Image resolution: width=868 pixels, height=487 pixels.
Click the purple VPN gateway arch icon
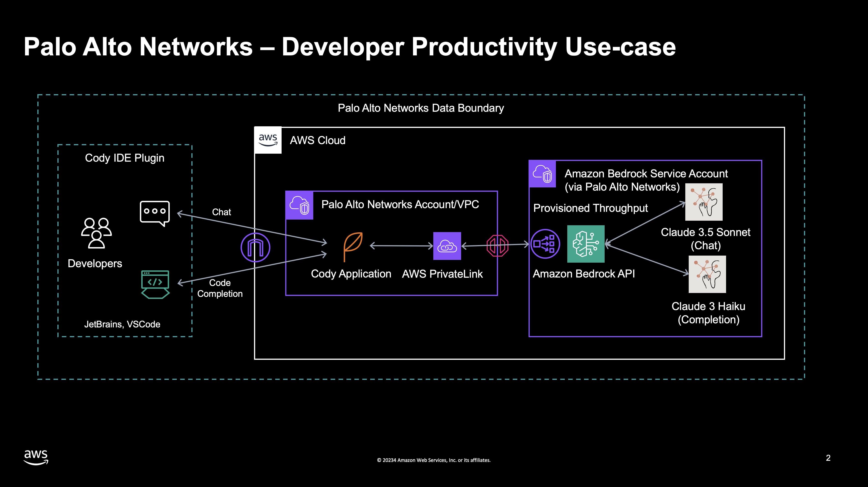(x=255, y=247)
